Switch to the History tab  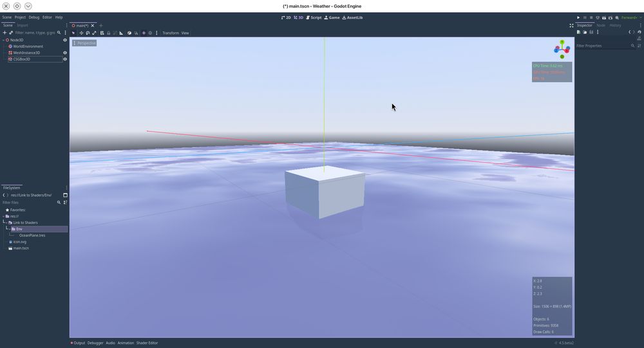[615, 26]
